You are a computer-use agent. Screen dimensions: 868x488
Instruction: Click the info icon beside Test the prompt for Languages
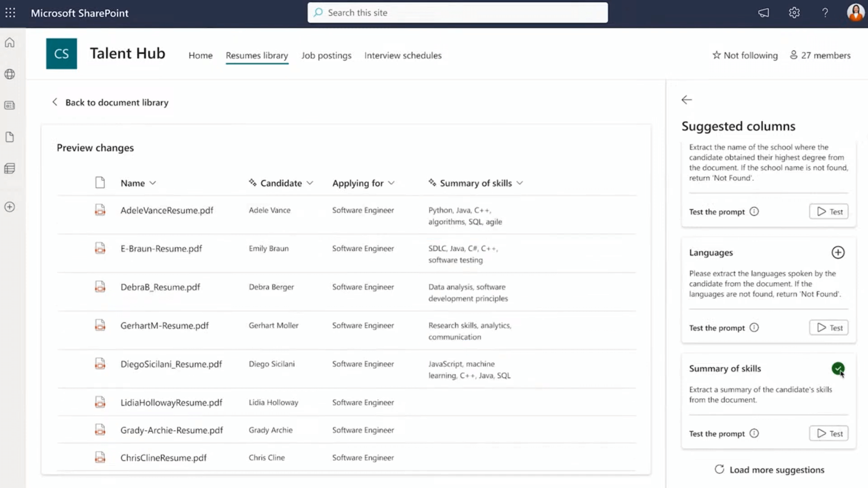tap(754, 328)
